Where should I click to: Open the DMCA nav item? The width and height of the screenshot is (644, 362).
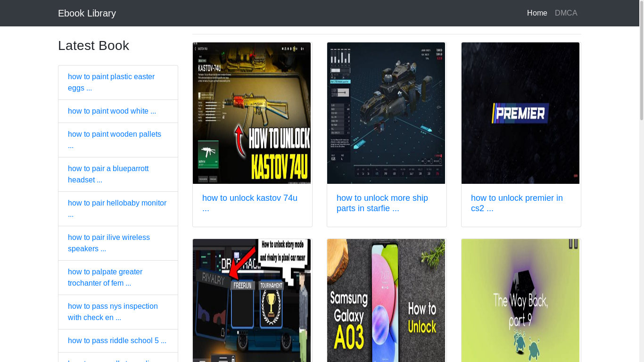pos(566,13)
